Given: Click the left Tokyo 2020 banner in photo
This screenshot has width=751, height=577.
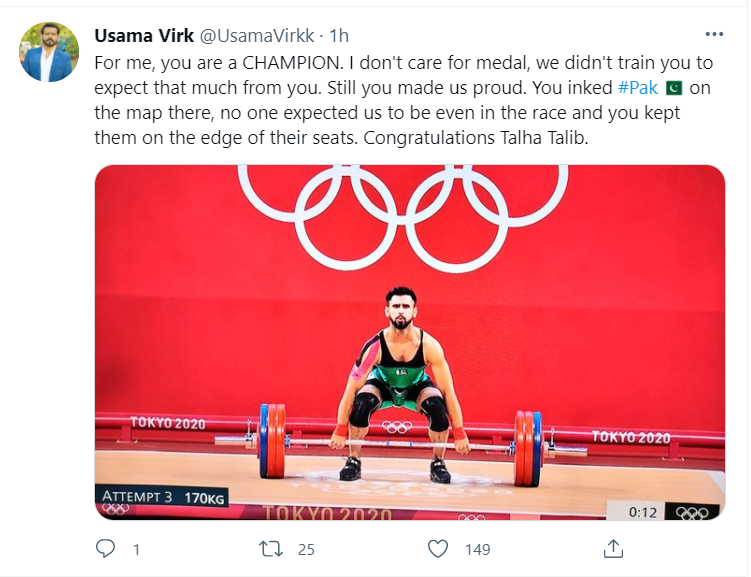Looking at the screenshot, I should [x=168, y=423].
